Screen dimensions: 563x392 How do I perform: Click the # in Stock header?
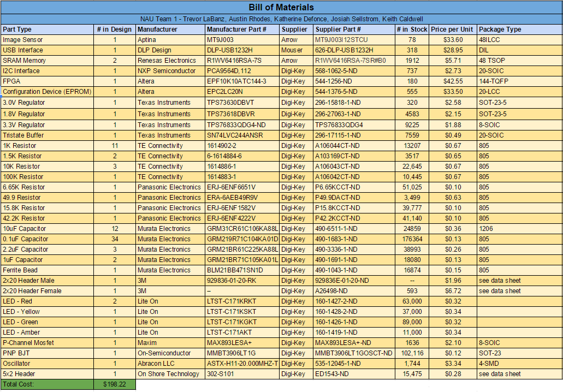[x=412, y=29]
